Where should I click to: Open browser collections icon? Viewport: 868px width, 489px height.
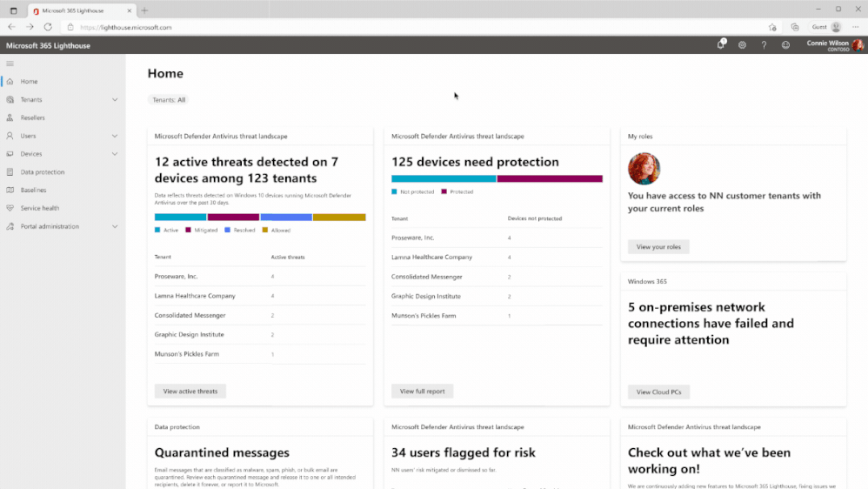click(795, 27)
